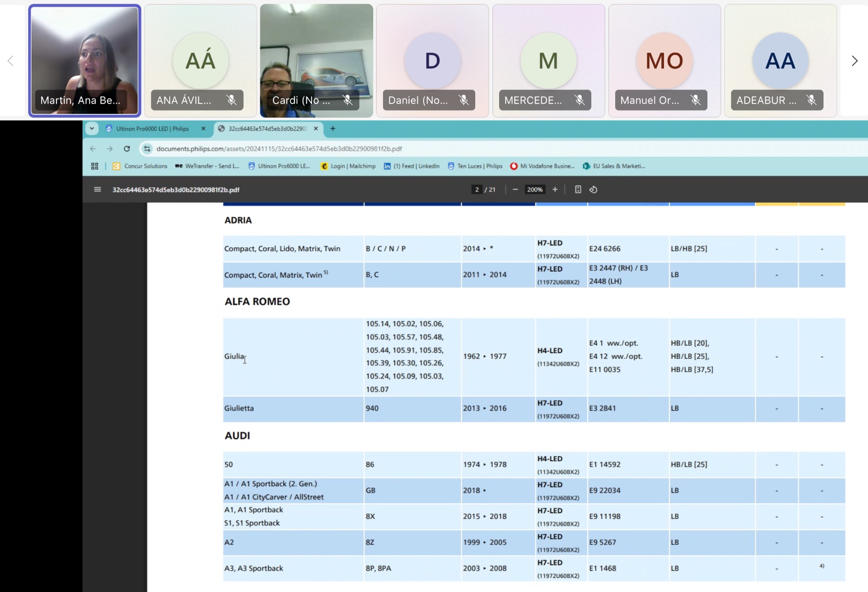Image resolution: width=868 pixels, height=592 pixels.
Task: Go forward in browser history
Action: [110, 149]
